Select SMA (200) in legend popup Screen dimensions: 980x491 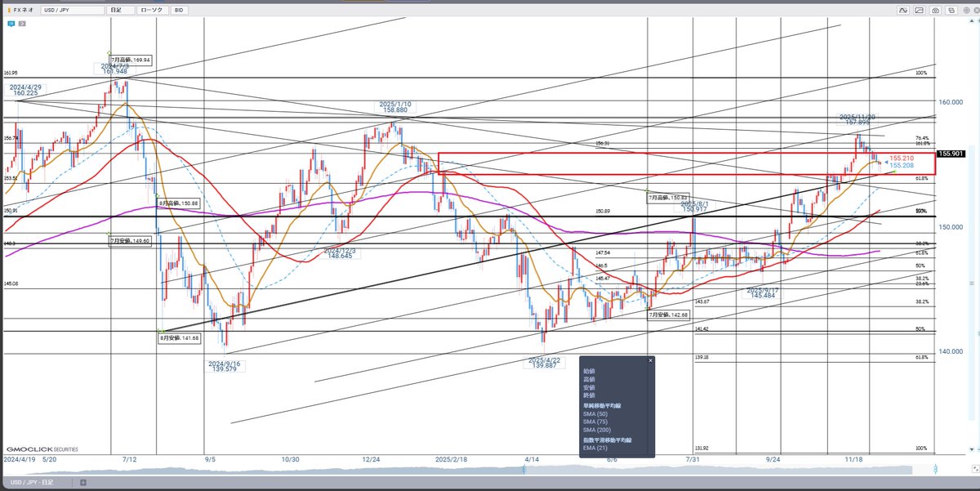click(x=595, y=430)
